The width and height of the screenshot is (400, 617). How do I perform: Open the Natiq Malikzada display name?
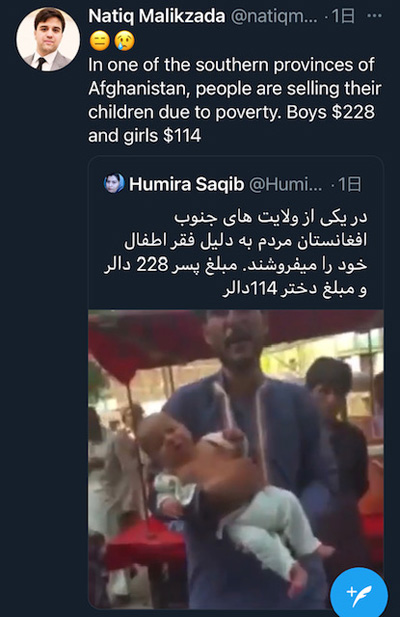(x=157, y=16)
